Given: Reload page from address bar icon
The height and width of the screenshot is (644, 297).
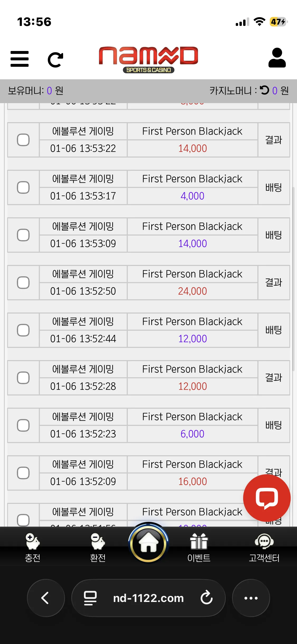Looking at the screenshot, I should 206,598.
